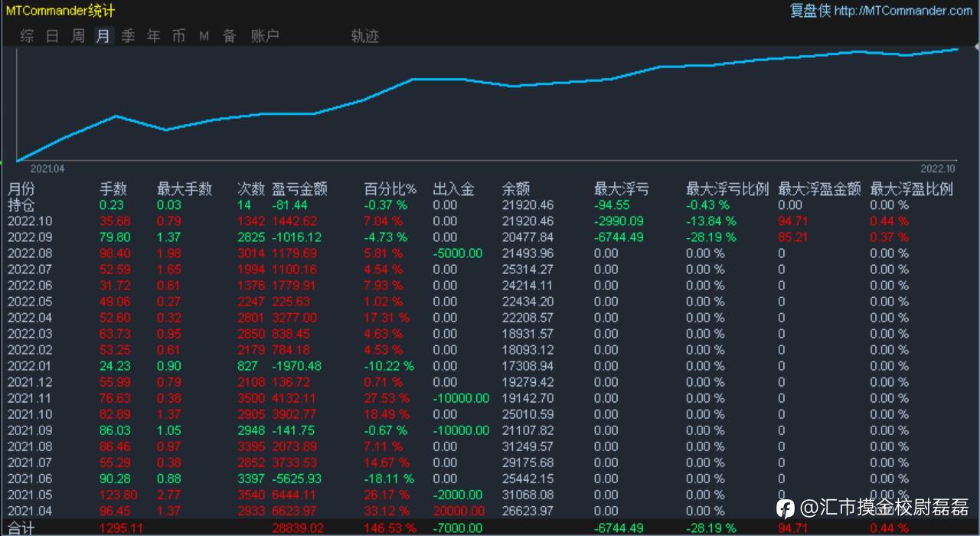Open the 年 yearly statistics tab

point(154,36)
